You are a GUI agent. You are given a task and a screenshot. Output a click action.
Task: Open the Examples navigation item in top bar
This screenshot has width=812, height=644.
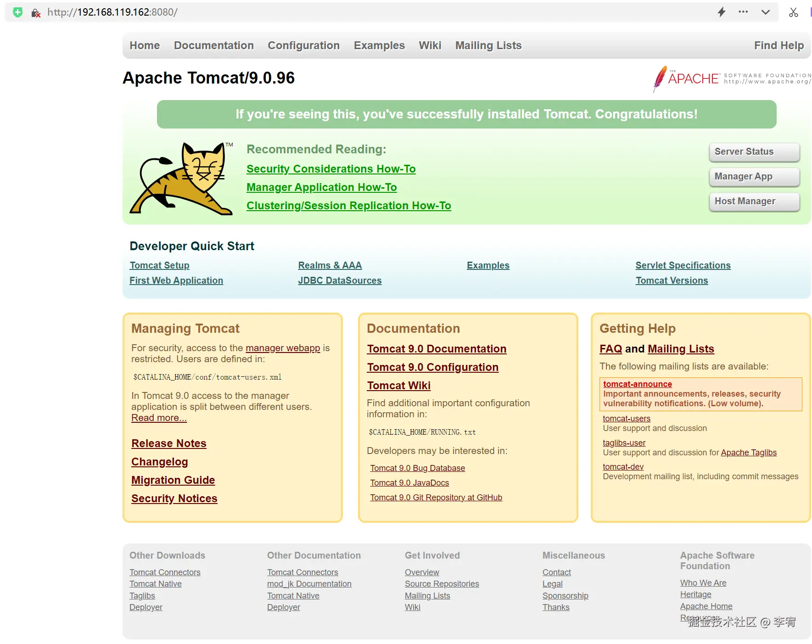pyautogui.click(x=379, y=45)
